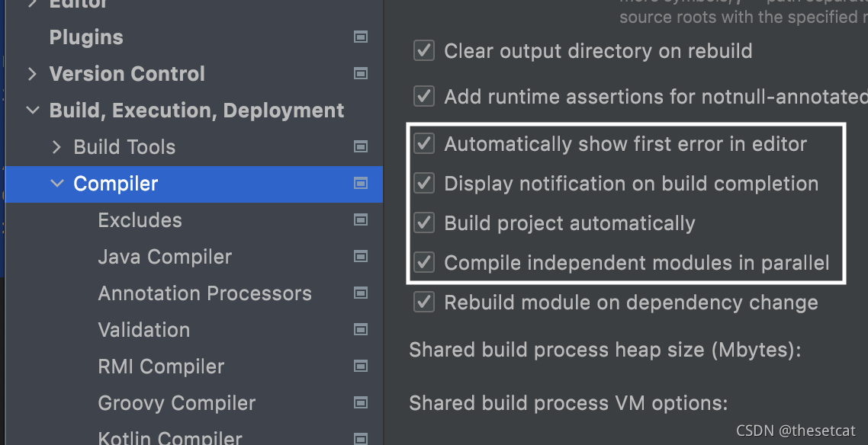The height and width of the screenshot is (445, 868).
Task: Click the project settings icon beside Build Tools
Action: [361, 146]
